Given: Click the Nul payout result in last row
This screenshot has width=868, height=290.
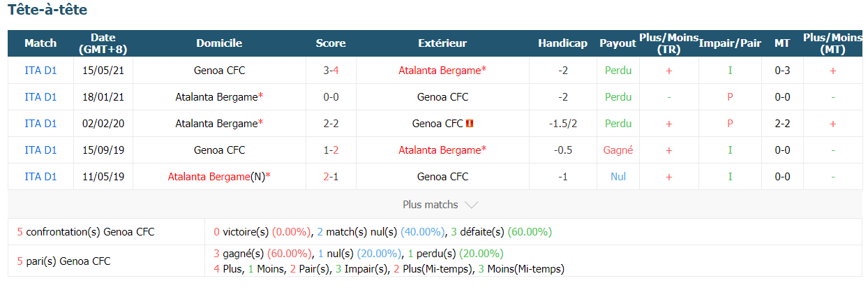Looking at the screenshot, I should (x=618, y=177).
